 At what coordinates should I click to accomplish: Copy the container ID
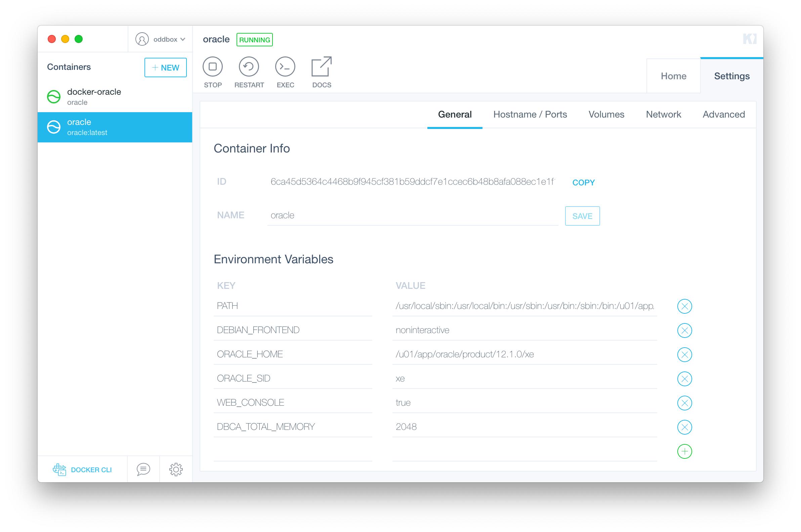[583, 182]
